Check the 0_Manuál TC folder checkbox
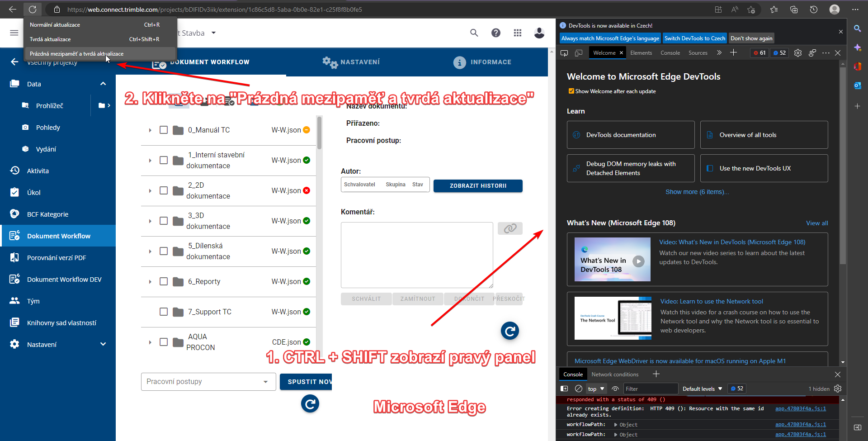Screen dimensions: 868x441 [164, 130]
